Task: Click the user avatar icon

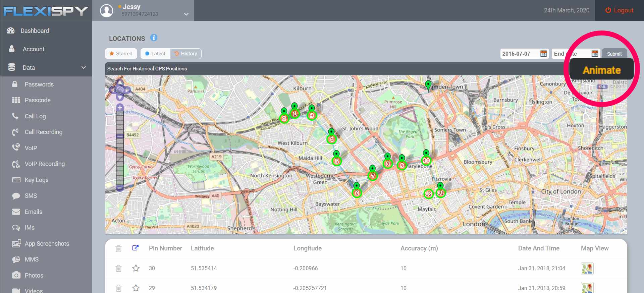Action: pyautogui.click(x=107, y=10)
